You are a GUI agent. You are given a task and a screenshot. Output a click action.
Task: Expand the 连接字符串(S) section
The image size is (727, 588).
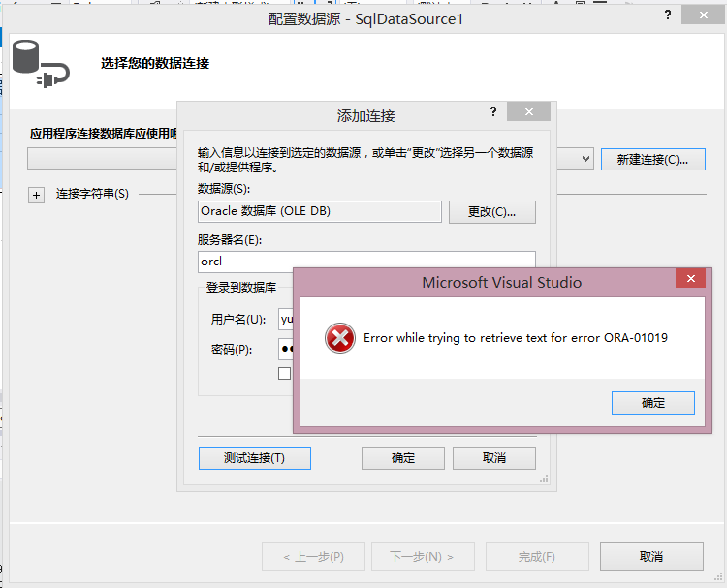[x=36, y=195]
